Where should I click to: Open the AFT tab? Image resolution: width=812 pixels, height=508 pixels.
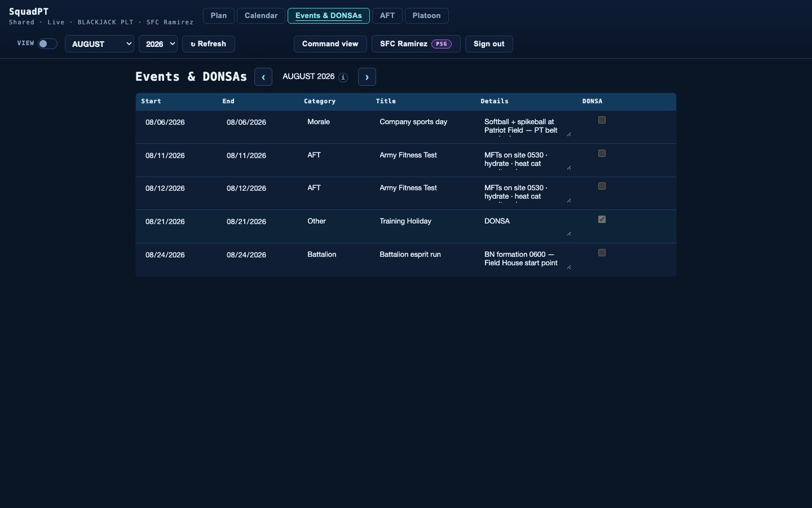(387, 16)
